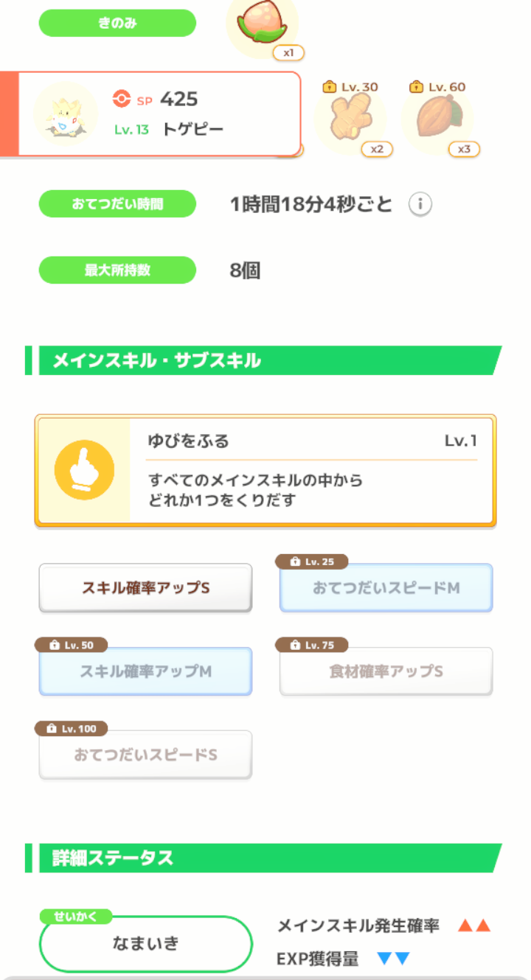The width and height of the screenshot is (531, 980).
Task: Open the ゆびをふる main skill card
Action: [265, 470]
